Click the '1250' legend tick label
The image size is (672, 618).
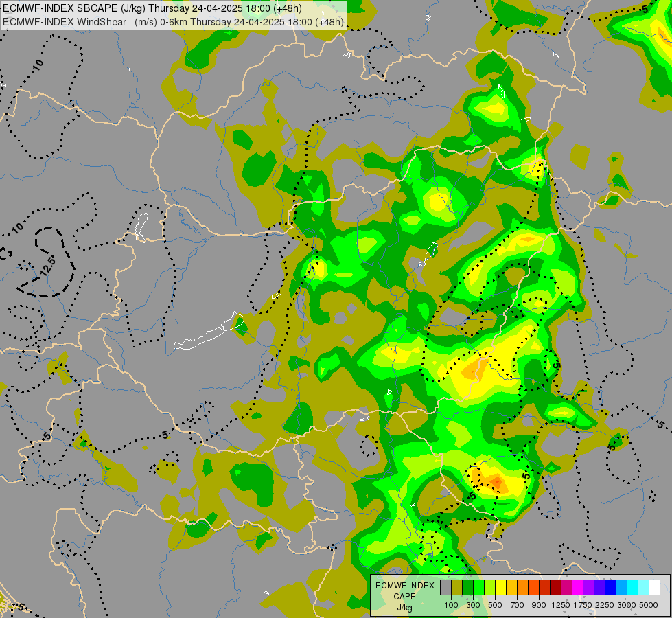coord(561,605)
